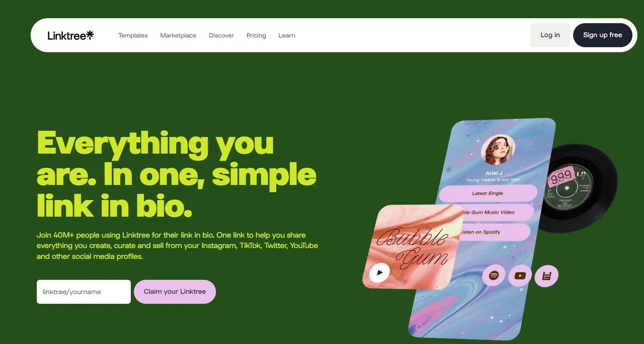Click Claim your Linktree button
Viewport: 644px width, 344px height.
175,292
